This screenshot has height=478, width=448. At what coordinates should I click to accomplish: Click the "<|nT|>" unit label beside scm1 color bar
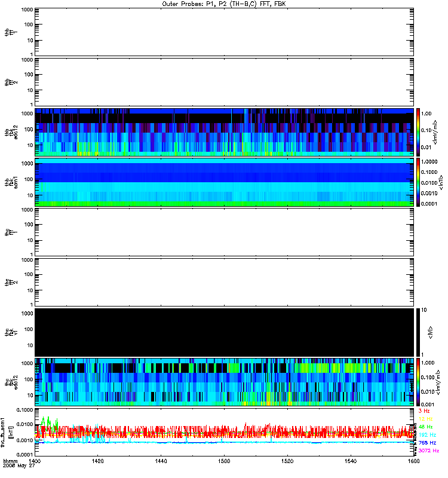[x=441, y=182]
